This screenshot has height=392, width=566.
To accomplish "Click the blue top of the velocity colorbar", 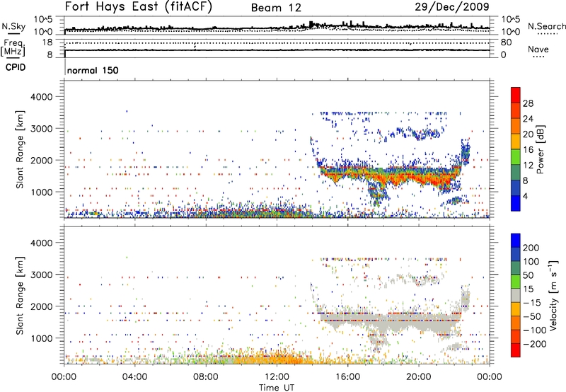I will pos(516,241).
